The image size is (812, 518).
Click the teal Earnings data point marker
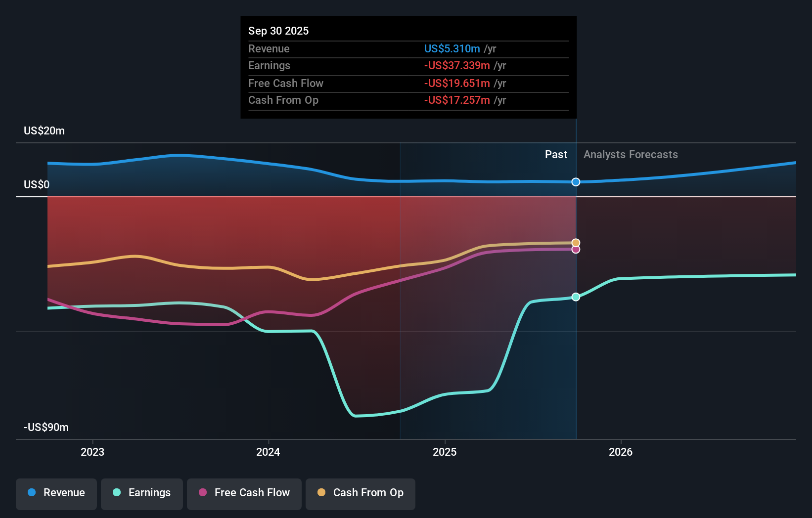pyautogui.click(x=576, y=297)
